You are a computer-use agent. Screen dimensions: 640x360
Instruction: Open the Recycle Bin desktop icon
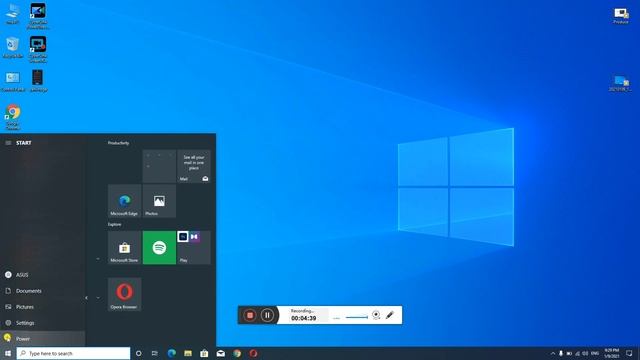pyautogui.click(x=13, y=48)
